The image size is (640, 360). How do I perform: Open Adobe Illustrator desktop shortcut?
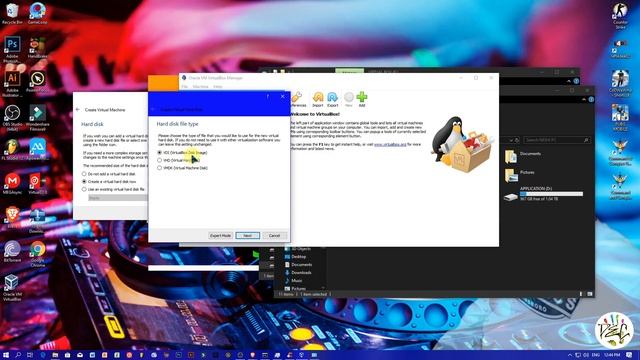[x=12, y=84]
